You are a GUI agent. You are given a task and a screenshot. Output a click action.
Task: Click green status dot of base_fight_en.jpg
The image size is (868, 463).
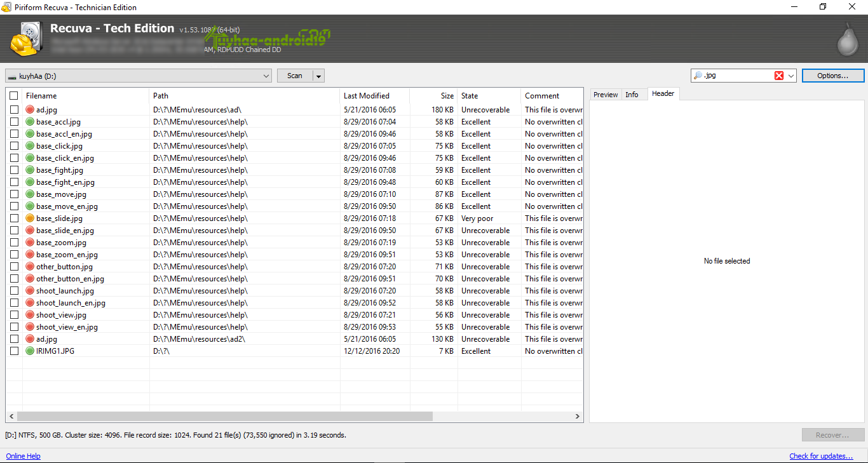click(x=30, y=182)
